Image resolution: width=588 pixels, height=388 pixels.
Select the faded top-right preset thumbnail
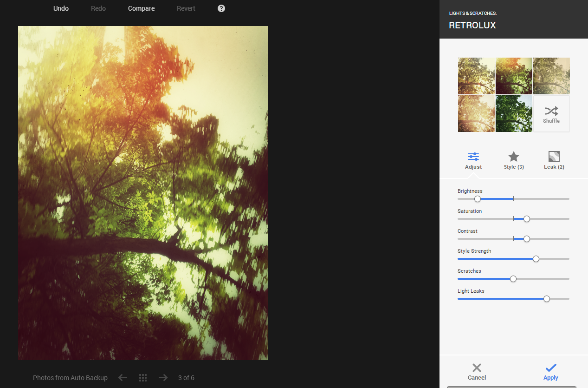(551, 76)
